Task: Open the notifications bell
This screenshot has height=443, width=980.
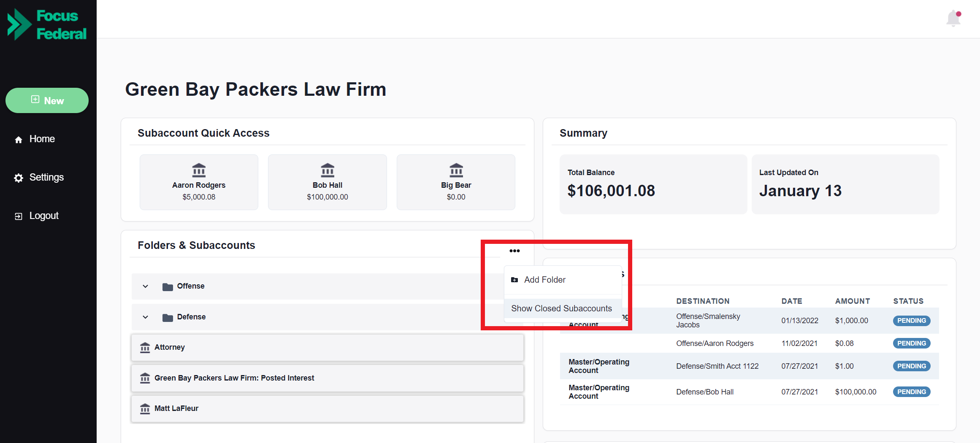Action: click(954, 19)
